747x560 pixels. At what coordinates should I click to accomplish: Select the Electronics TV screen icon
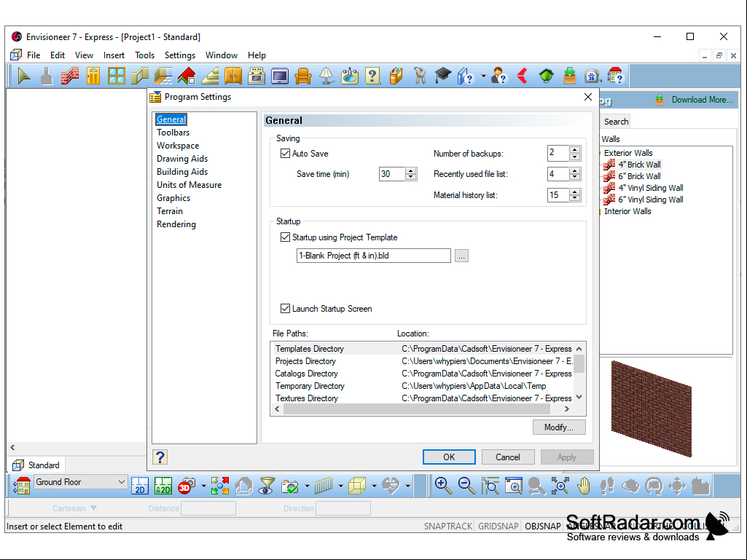[x=280, y=76]
